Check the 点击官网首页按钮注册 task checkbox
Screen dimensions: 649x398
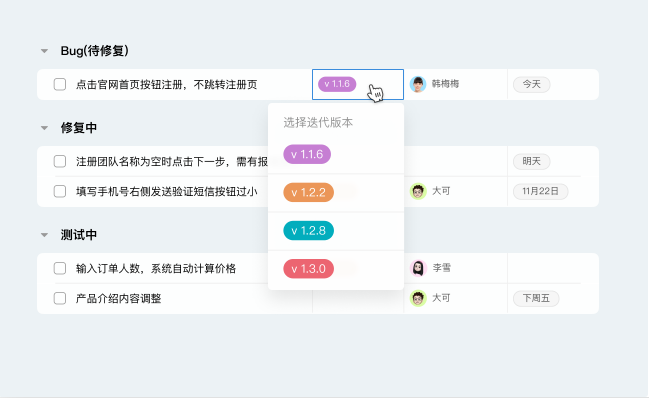coord(60,84)
